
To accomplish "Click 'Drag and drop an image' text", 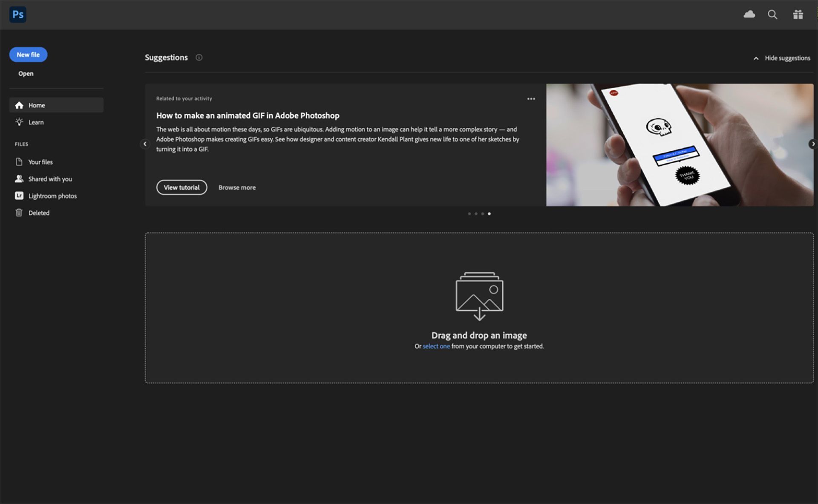I will point(479,335).
